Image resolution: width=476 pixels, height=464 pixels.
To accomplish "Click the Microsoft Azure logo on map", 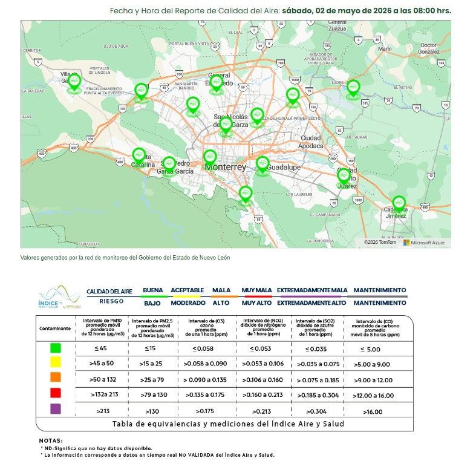I will (424, 243).
